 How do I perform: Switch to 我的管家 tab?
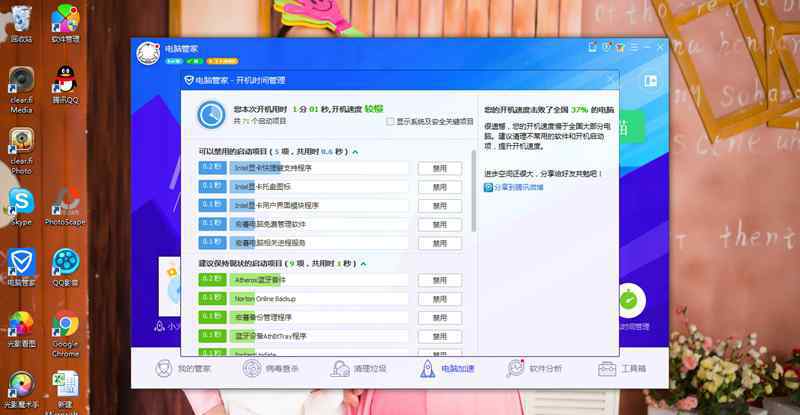183,368
